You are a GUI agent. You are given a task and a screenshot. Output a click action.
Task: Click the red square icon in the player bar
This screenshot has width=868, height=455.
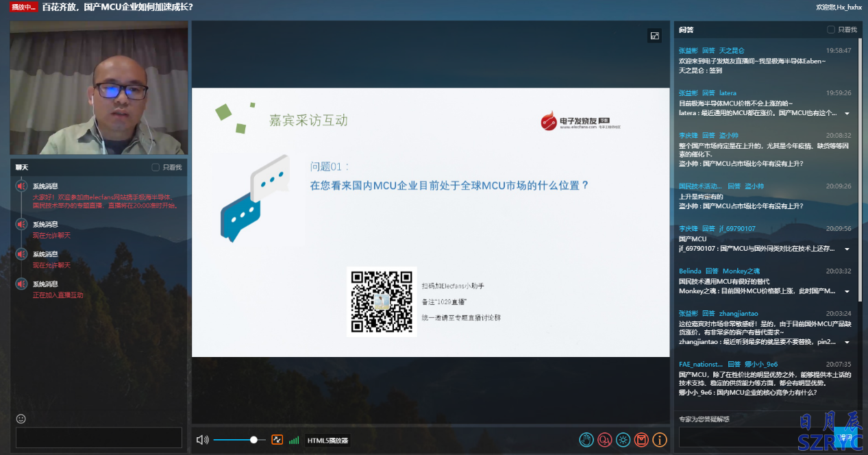point(641,440)
